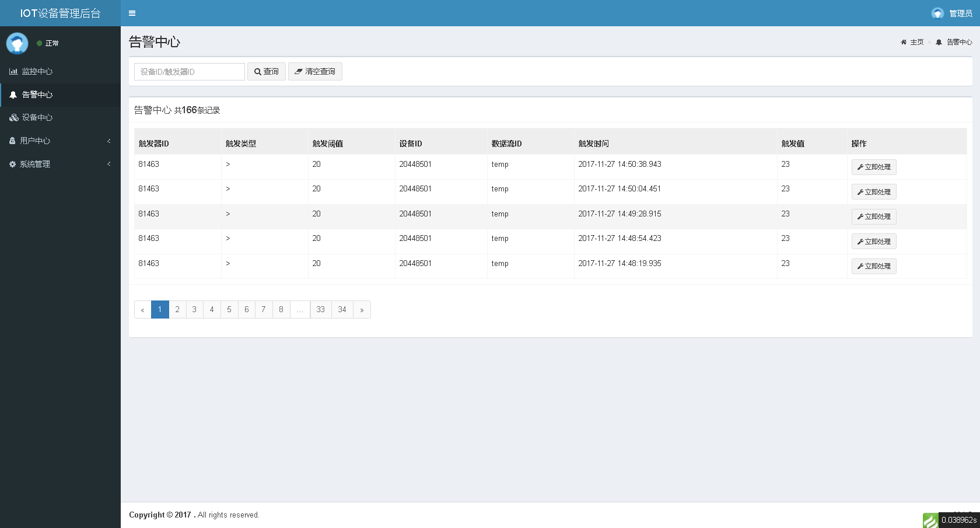Click the green debug trace icon
This screenshot has width=980, height=528.
930,520
